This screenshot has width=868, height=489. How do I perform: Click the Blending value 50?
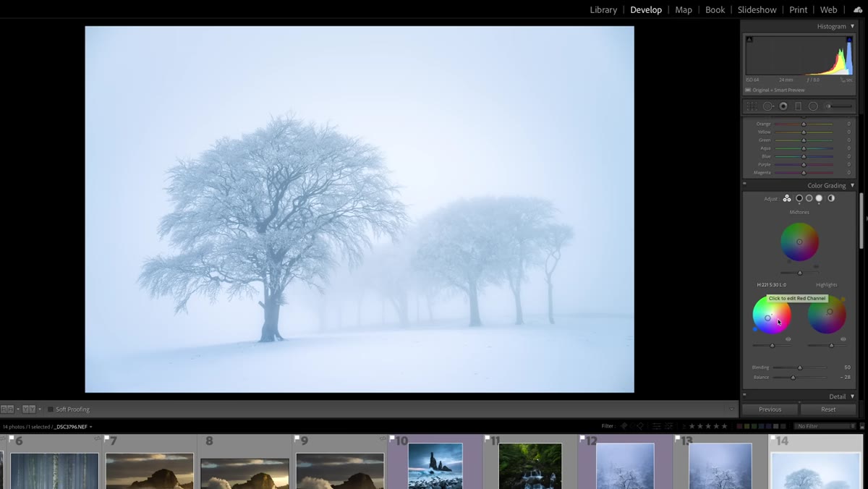click(x=847, y=367)
